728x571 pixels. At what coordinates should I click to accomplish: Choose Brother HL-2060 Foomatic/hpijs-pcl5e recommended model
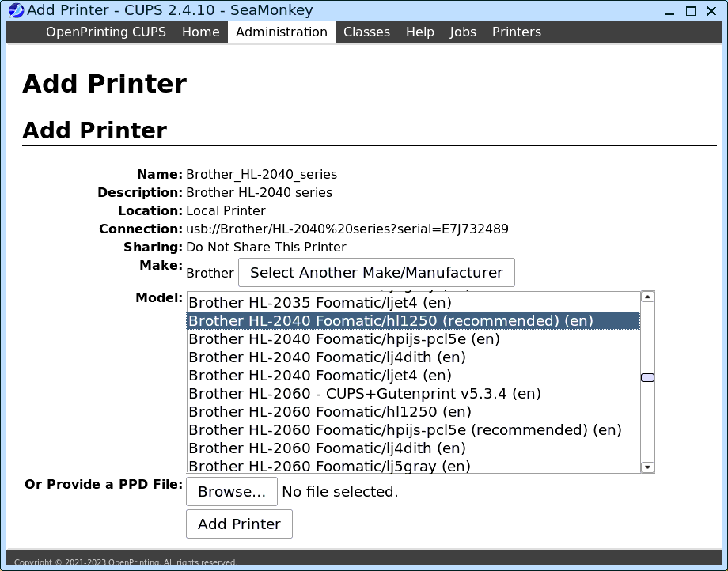point(413,429)
